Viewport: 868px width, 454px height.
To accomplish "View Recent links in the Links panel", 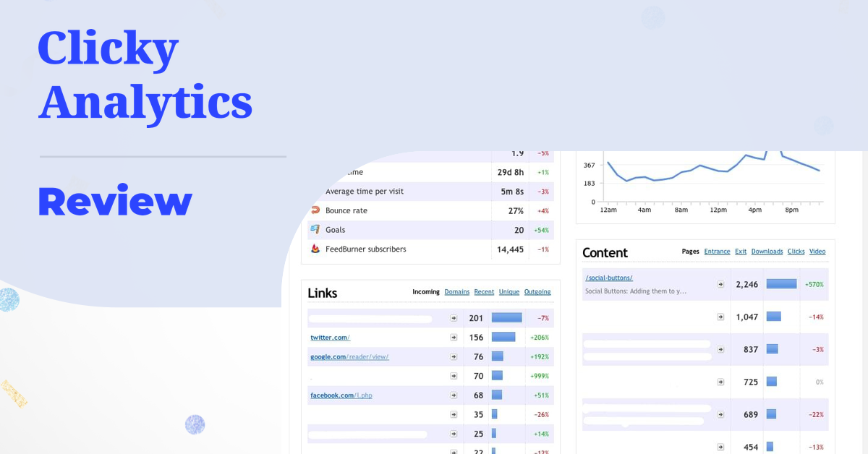I will [x=484, y=292].
